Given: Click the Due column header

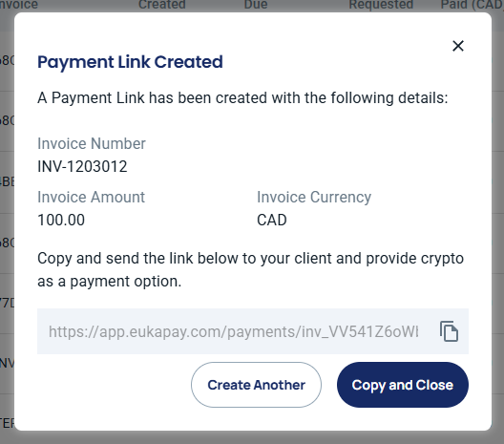Looking at the screenshot, I should (x=256, y=5).
